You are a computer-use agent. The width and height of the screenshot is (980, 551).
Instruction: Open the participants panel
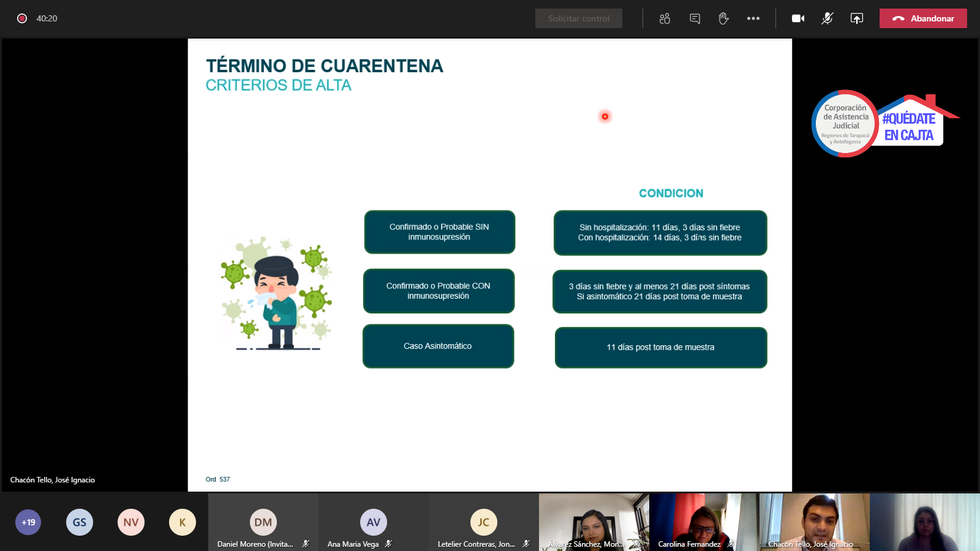[x=665, y=18]
